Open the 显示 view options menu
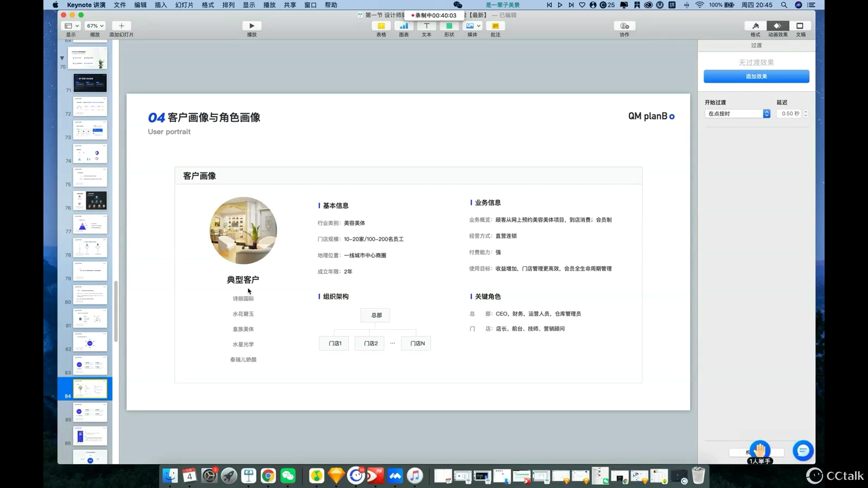The width and height of the screenshot is (868, 488). tap(71, 26)
